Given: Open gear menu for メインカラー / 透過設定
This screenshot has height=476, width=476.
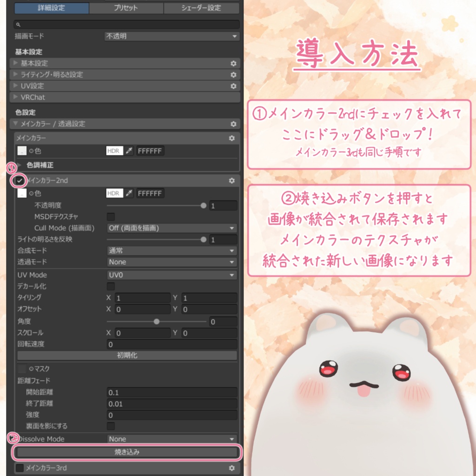Looking at the screenshot, I should (233, 124).
